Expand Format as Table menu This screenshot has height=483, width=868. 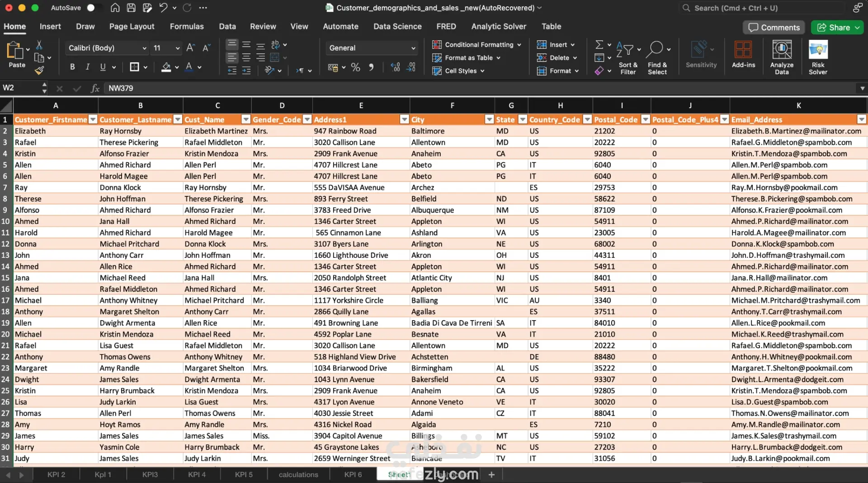[x=467, y=57]
